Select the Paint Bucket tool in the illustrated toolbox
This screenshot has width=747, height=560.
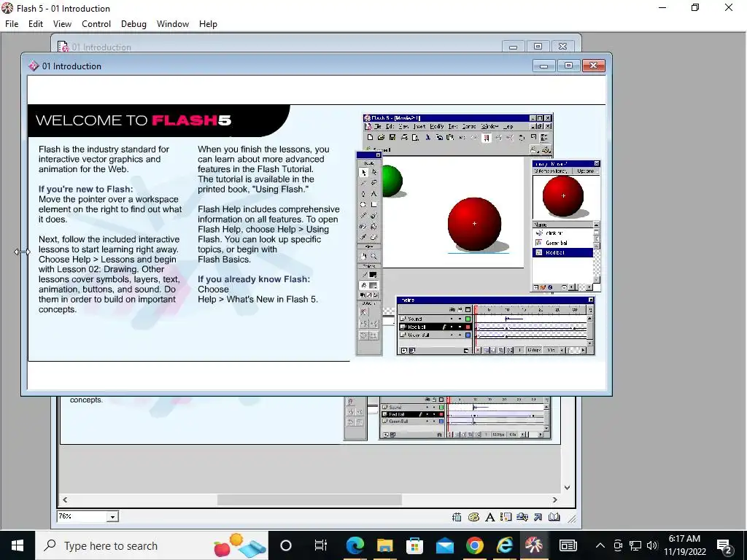(374, 227)
